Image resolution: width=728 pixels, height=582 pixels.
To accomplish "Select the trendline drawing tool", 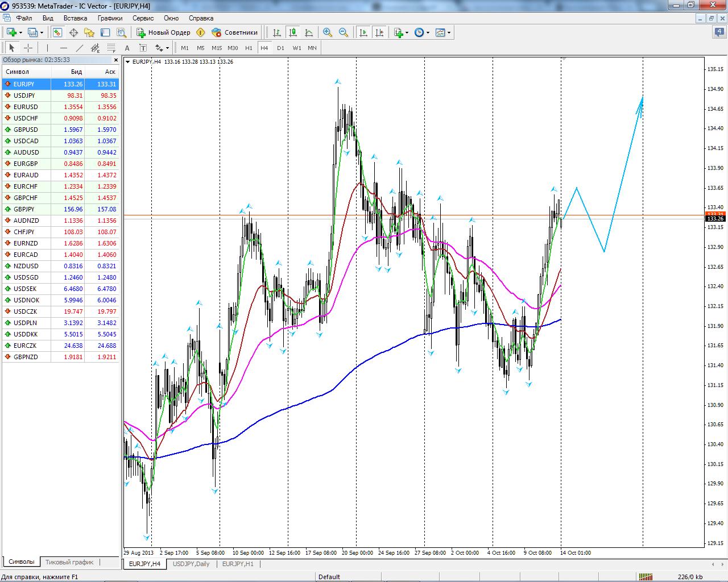I will [80, 48].
